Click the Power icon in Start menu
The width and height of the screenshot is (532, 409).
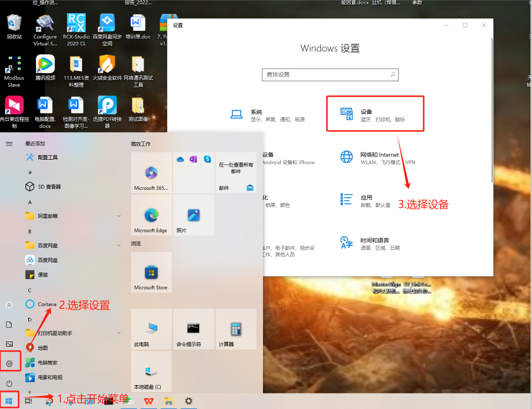pyautogui.click(x=9, y=384)
